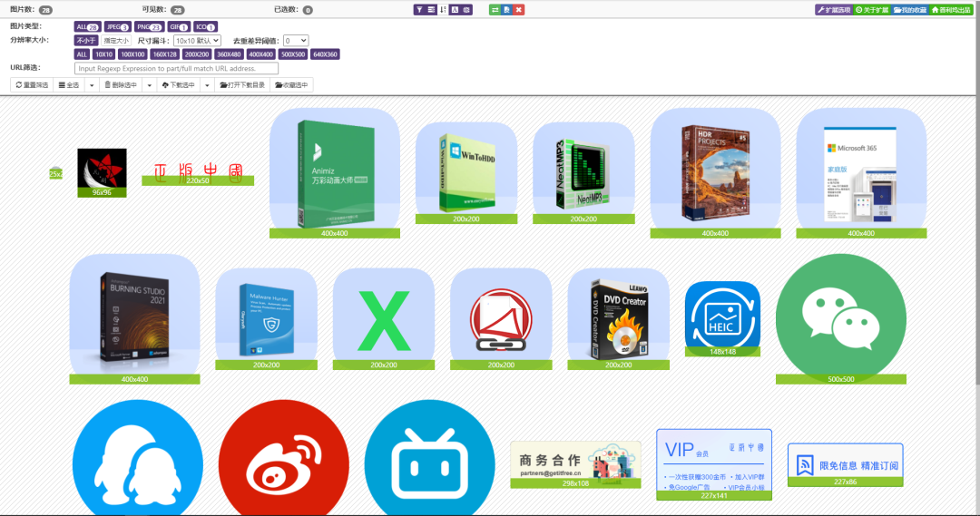Select the Animiz green box thumbnail
Image resolution: width=980 pixels, height=516 pixels.
(x=334, y=173)
